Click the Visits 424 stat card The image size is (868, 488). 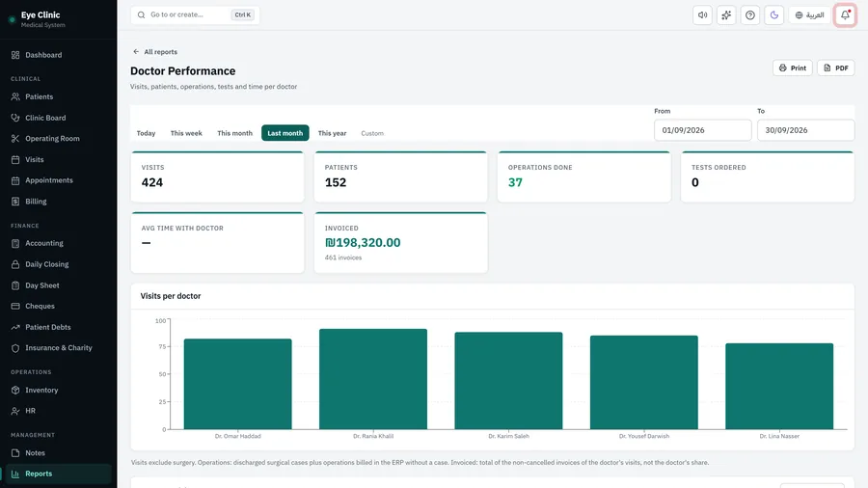[x=218, y=176]
